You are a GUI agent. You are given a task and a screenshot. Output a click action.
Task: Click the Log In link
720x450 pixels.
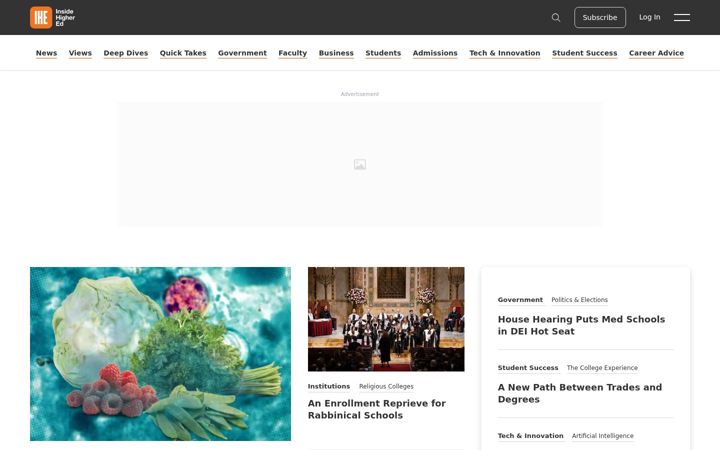click(x=649, y=17)
